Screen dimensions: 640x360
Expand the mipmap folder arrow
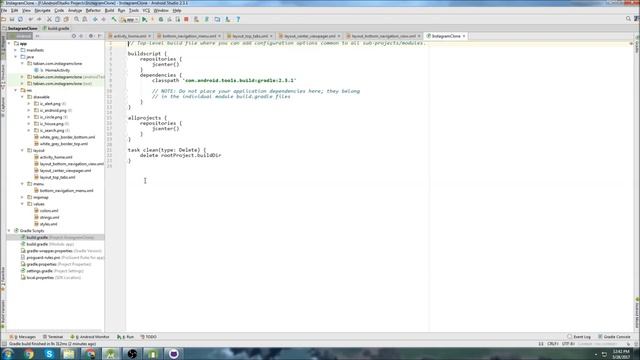tap(22, 197)
